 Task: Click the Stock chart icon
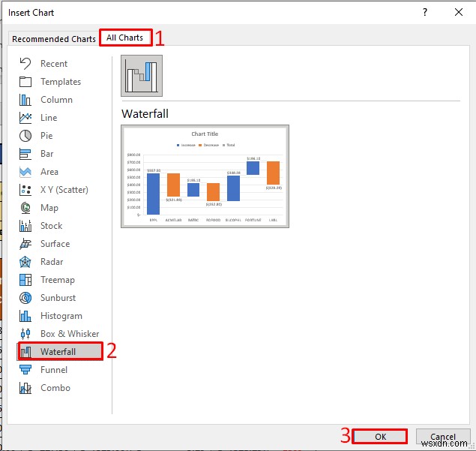(x=25, y=226)
